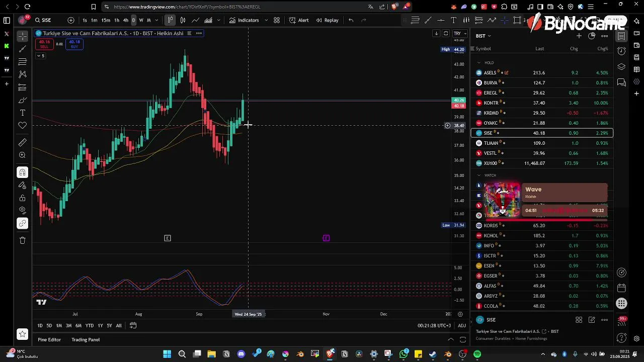This screenshot has width=644, height=362.
Task: Open watchlist advanced view pie icon
Action: (592, 36)
